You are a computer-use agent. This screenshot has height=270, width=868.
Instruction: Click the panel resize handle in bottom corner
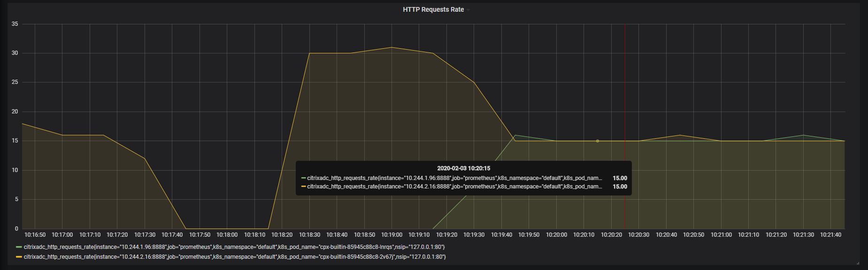click(858, 263)
